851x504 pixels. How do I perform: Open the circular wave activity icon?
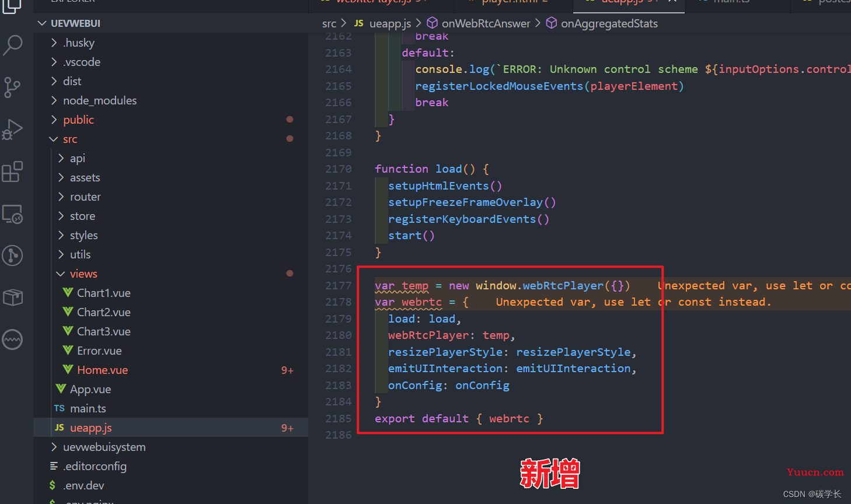[x=12, y=339]
